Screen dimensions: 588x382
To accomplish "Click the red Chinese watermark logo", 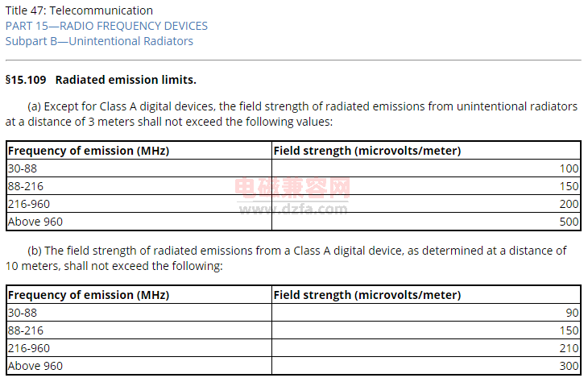I will tap(293, 188).
